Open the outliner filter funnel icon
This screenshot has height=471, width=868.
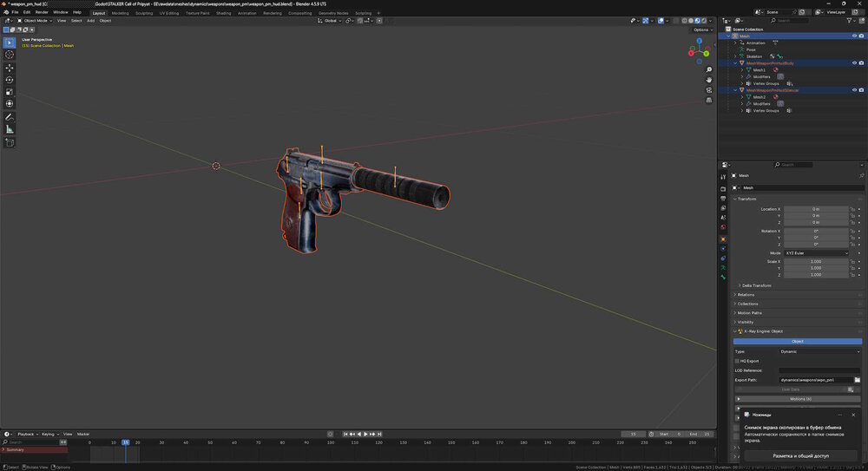[x=850, y=21]
